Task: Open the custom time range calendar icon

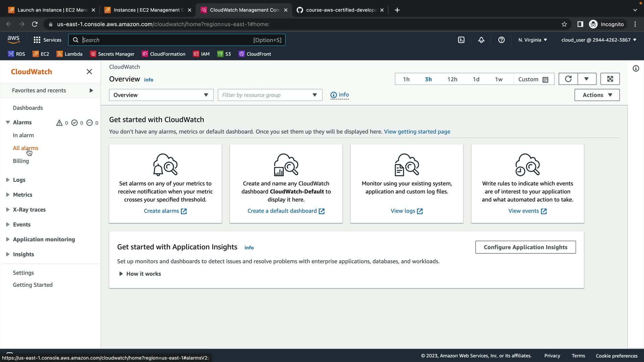Action: pyautogui.click(x=545, y=79)
